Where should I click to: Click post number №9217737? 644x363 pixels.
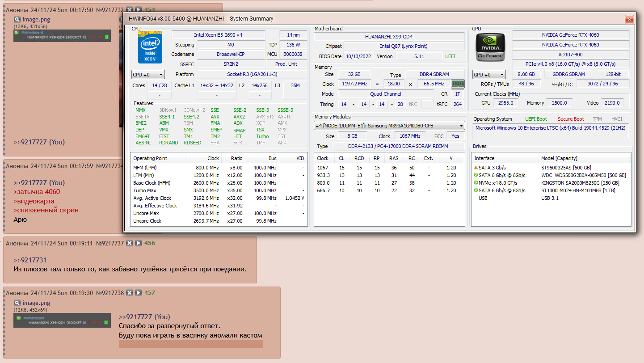tap(110, 244)
